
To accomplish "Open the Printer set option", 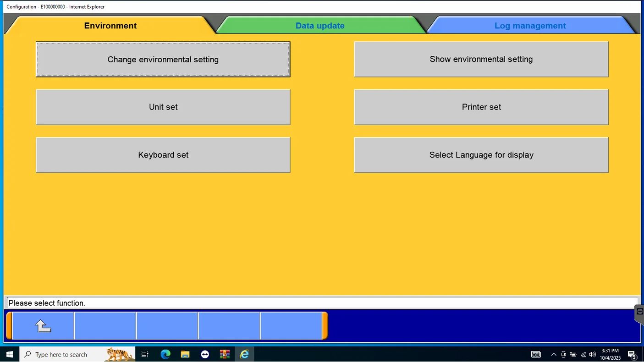I will pos(481,107).
